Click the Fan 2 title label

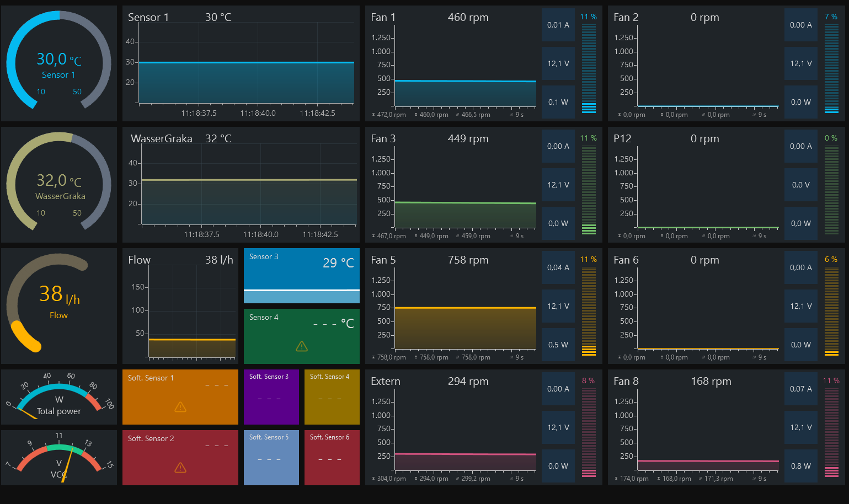pos(626,17)
